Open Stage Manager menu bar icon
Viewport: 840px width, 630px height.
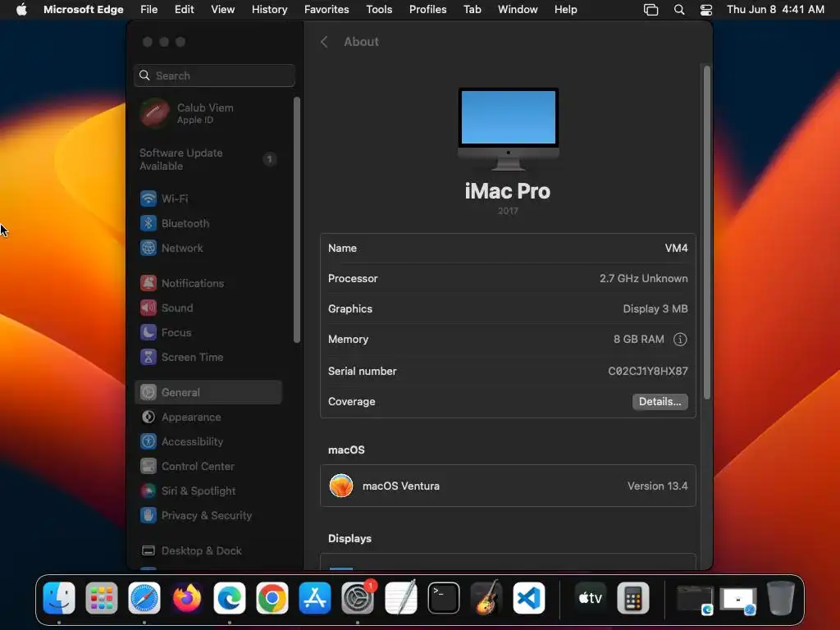coord(651,10)
